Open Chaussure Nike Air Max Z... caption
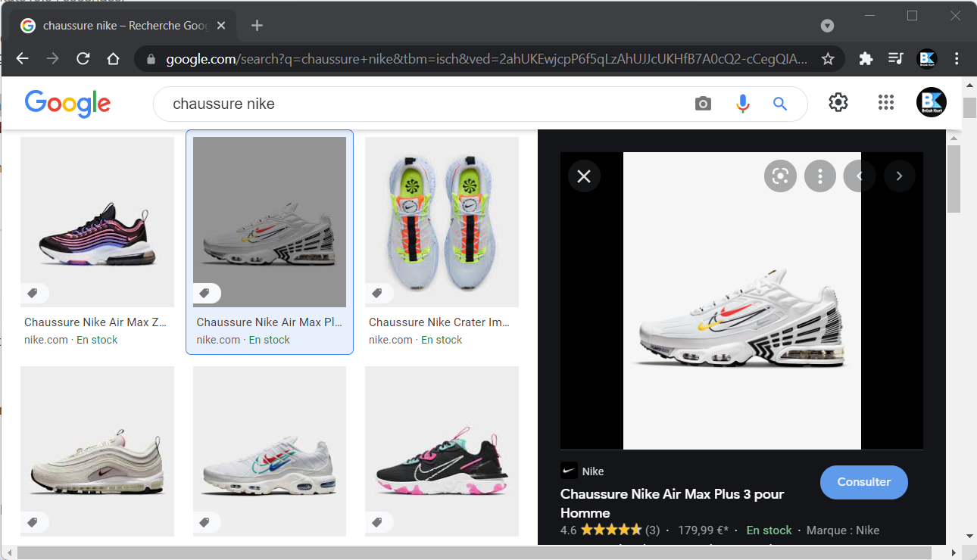 click(x=95, y=322)
